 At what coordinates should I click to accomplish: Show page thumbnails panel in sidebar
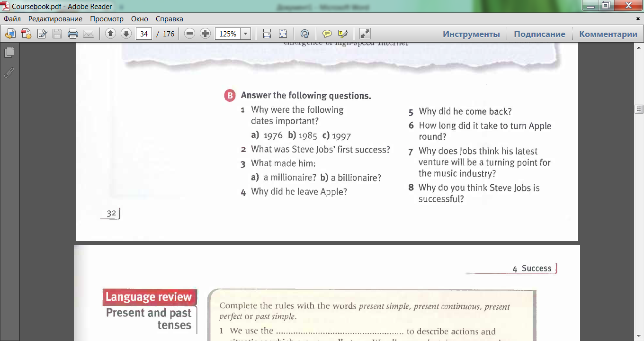tap(9, 53)
